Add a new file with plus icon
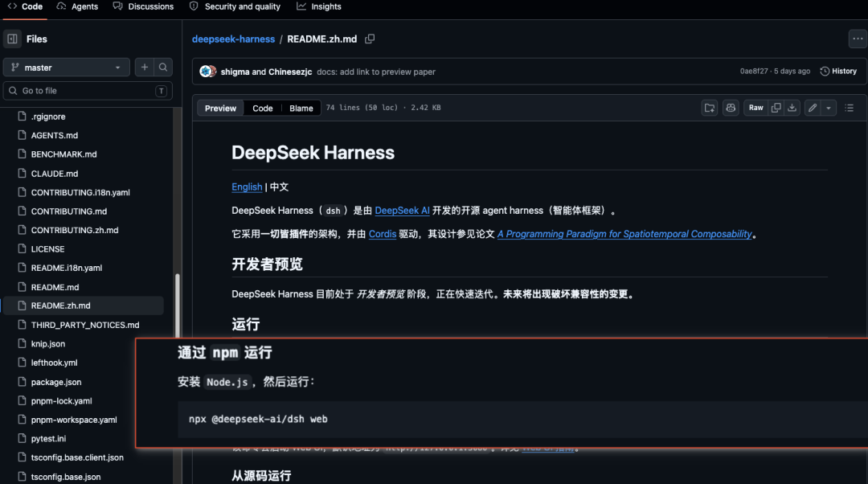 [x=145, y=67]
